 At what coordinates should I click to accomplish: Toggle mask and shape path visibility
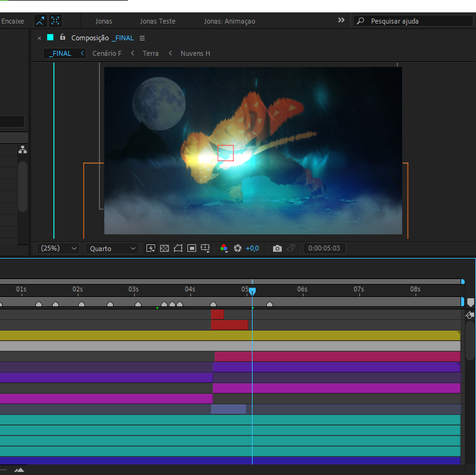click(178, 248)
